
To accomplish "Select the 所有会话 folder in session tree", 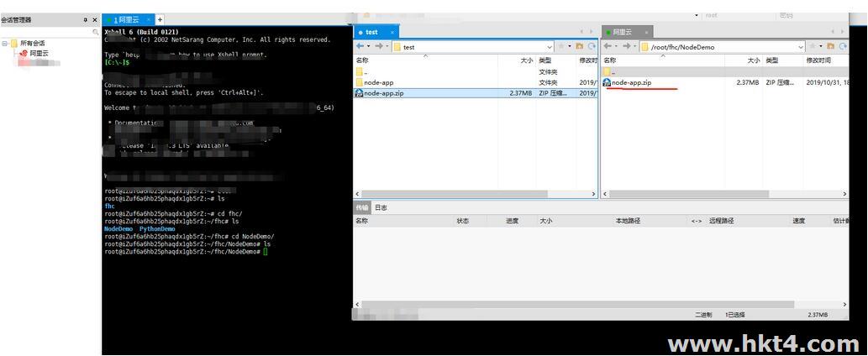I will click(x=28, y=43).
